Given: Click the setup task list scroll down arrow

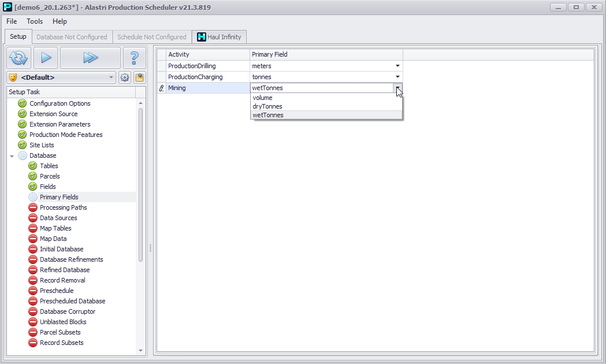Looking at the screenshot, I should pos(140,350).
